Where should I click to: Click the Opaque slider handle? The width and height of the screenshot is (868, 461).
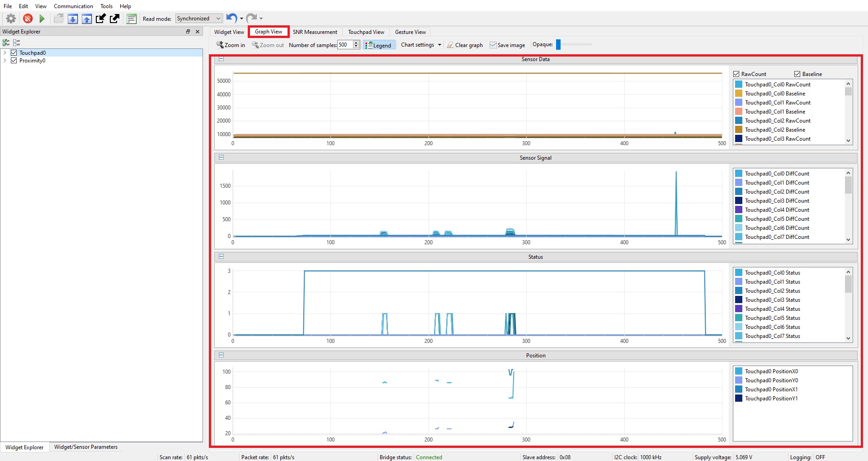coord(558,44)
